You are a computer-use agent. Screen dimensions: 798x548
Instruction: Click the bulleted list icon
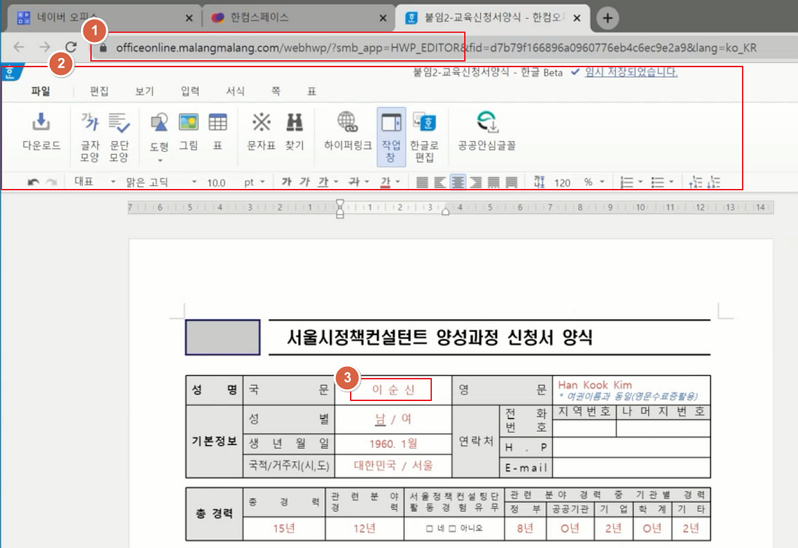(x=658, y=182)
